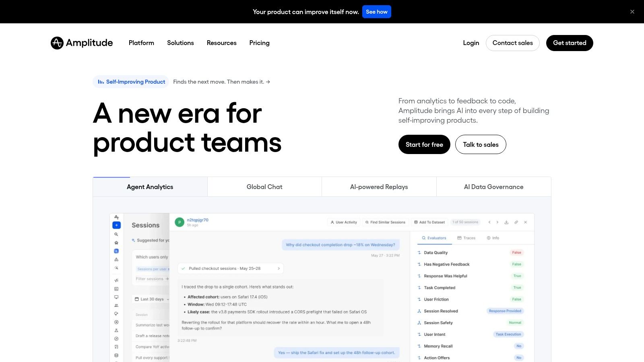Screen dimensions: 644x362
Task: Switch to the AI Data Governance tab
Action: [494, 187]
